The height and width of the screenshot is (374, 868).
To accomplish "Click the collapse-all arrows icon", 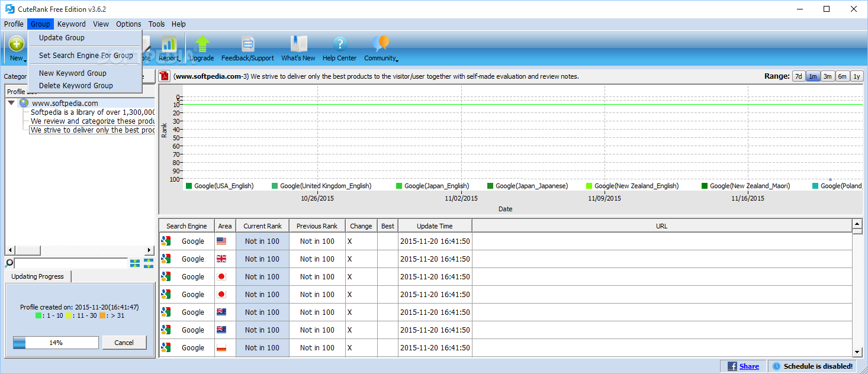I will coord(135,263).
